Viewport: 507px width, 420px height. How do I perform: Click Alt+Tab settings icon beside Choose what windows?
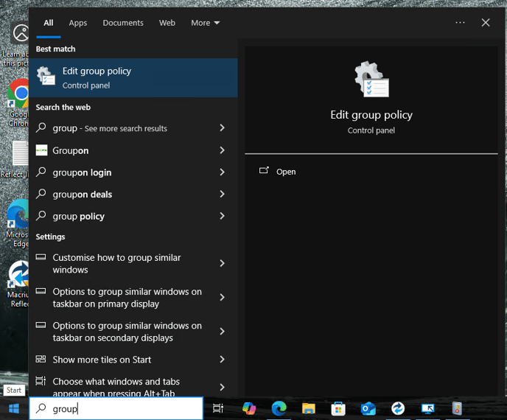41,381
